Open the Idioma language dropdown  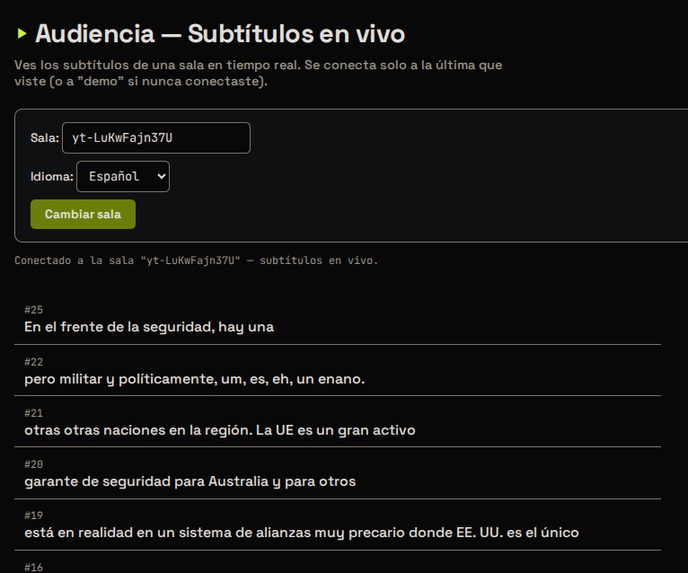click(x=123, y=176)
